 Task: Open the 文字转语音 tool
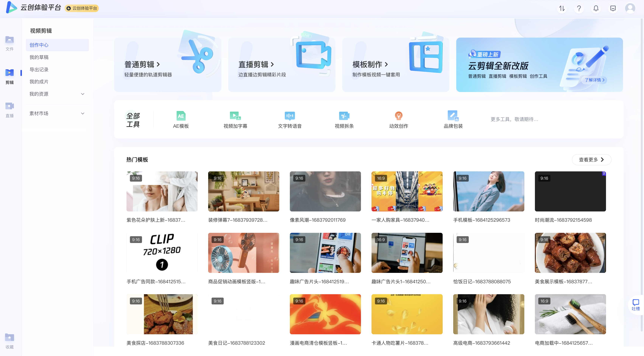[289, 116]
